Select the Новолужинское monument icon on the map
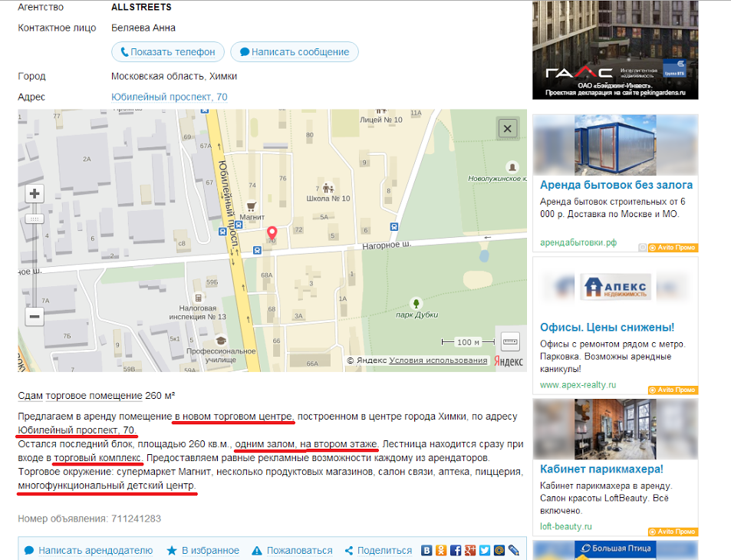731x560 pixels. tap(512, 167)
